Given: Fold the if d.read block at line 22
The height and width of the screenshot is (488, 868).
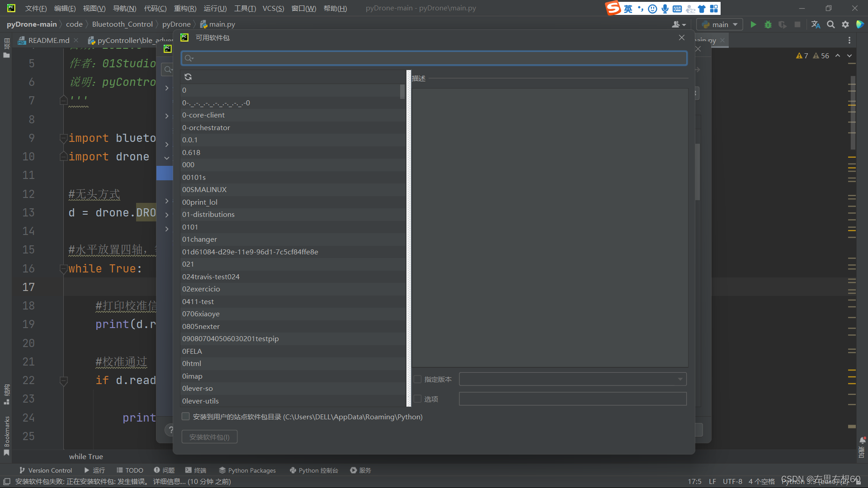Looking at the screenshot, I should point(63,380).
